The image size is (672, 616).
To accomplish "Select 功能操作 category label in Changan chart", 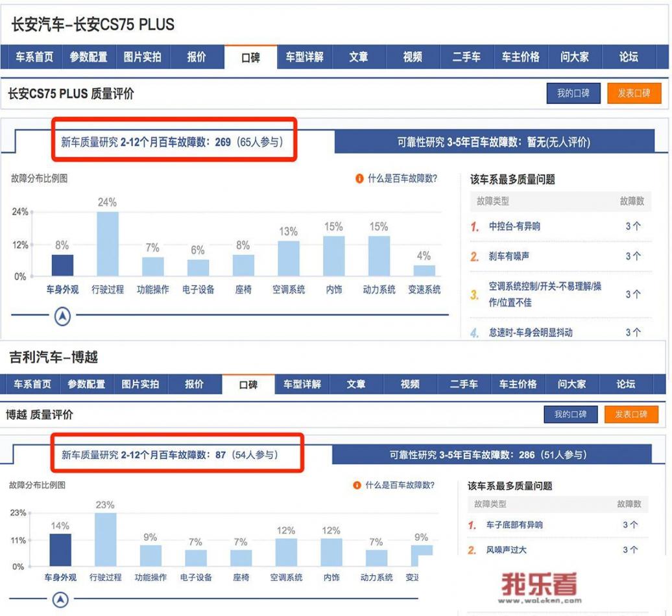I will point(153,290).
